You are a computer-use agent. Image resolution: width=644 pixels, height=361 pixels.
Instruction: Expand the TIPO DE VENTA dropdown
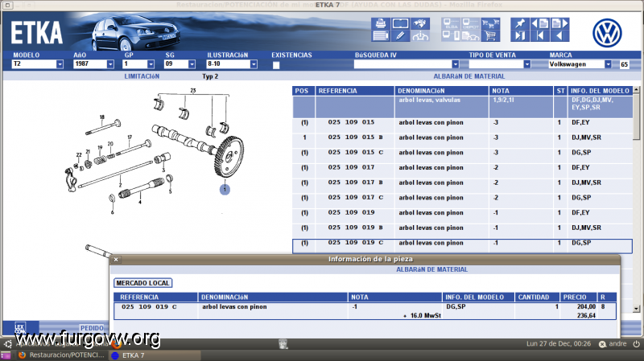(x=527, y=64)
